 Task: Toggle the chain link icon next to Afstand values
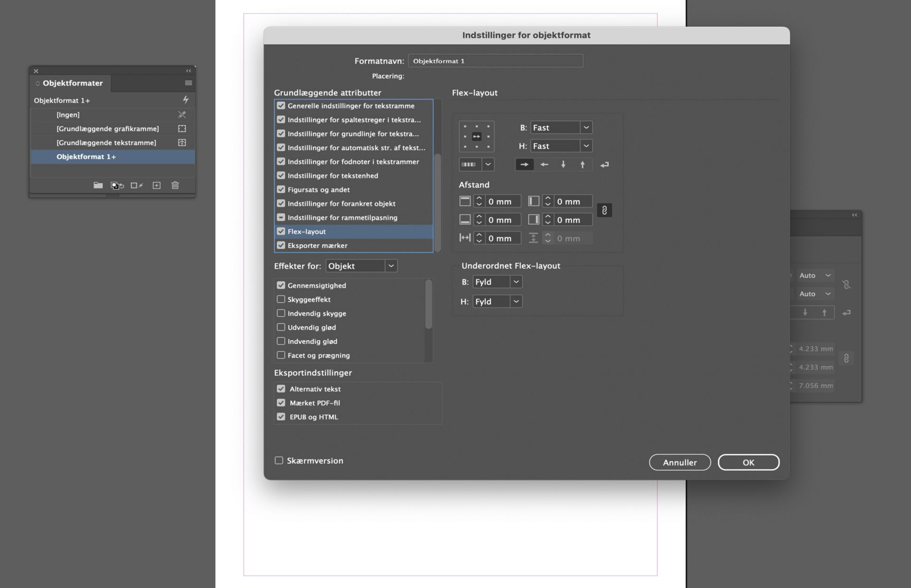(604, 210)
